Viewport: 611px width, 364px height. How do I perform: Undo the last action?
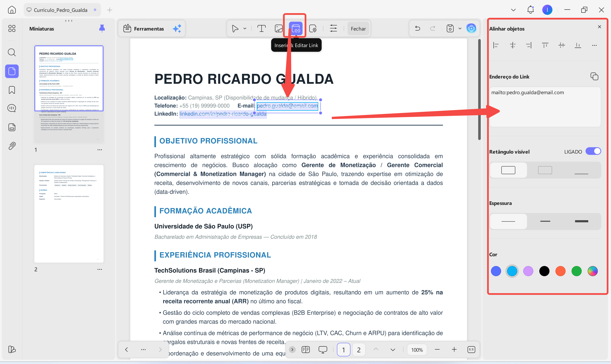418,28
